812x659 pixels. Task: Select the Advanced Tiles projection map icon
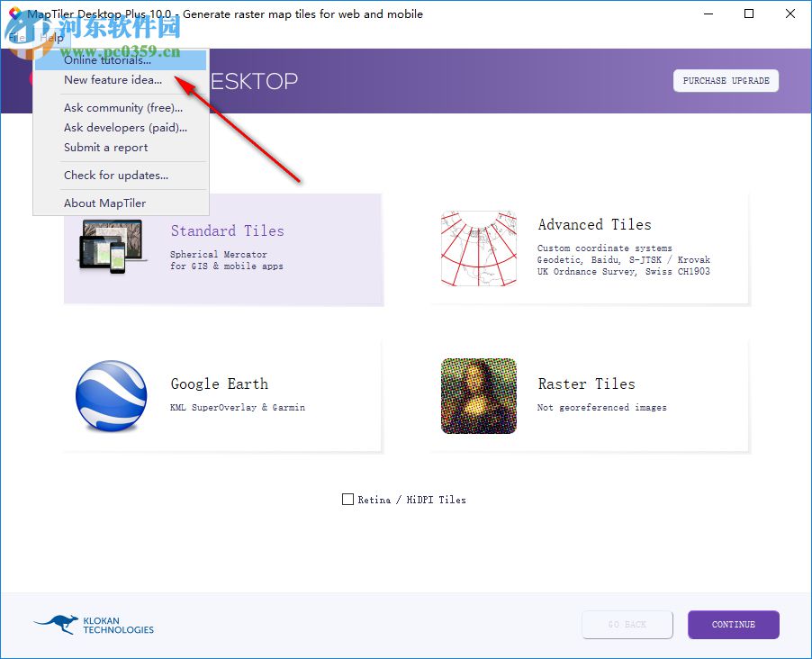pos(479,248)
